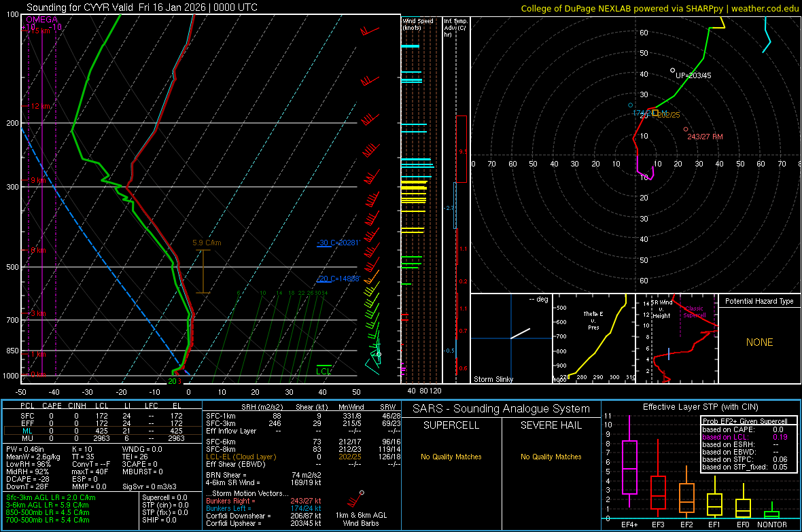Click the magenta OMEGA label
Viewport: 802px width, 532px height.
(41, 20)
